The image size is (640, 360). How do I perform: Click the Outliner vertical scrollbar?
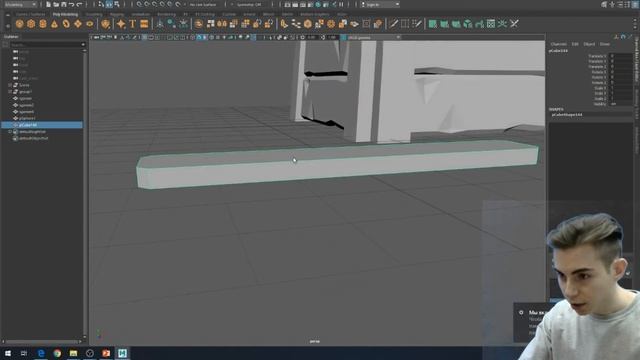point(84,194)
